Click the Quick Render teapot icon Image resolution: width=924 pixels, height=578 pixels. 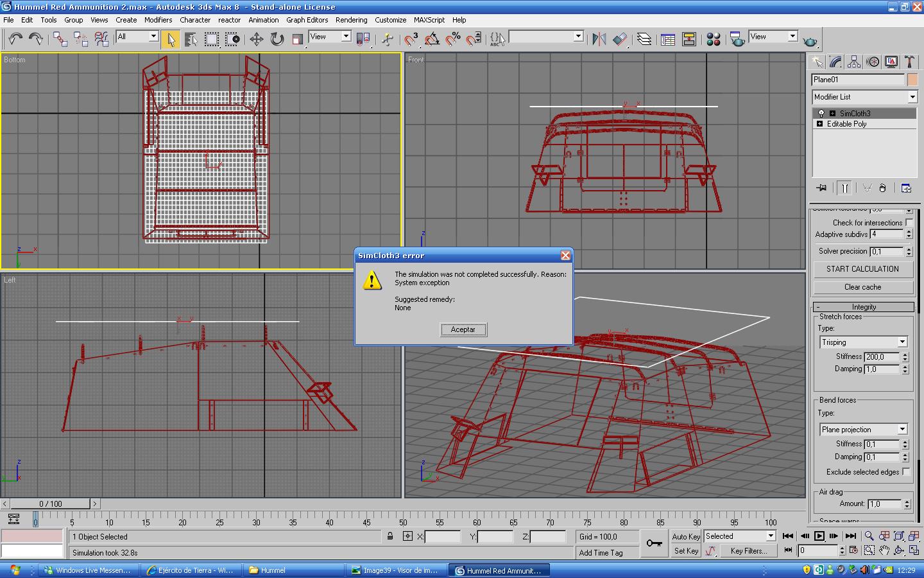(x=810, y=40)
